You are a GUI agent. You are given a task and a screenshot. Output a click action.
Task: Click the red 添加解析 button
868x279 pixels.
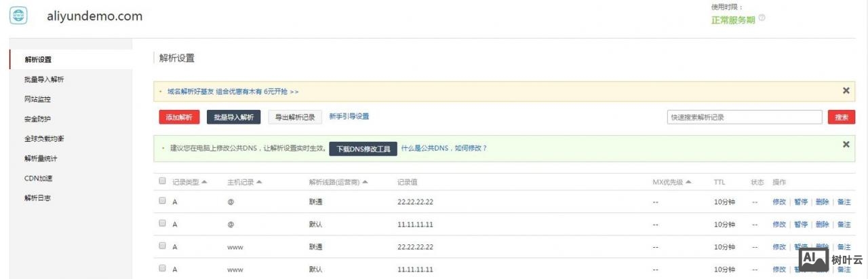(x=179, y=117)
